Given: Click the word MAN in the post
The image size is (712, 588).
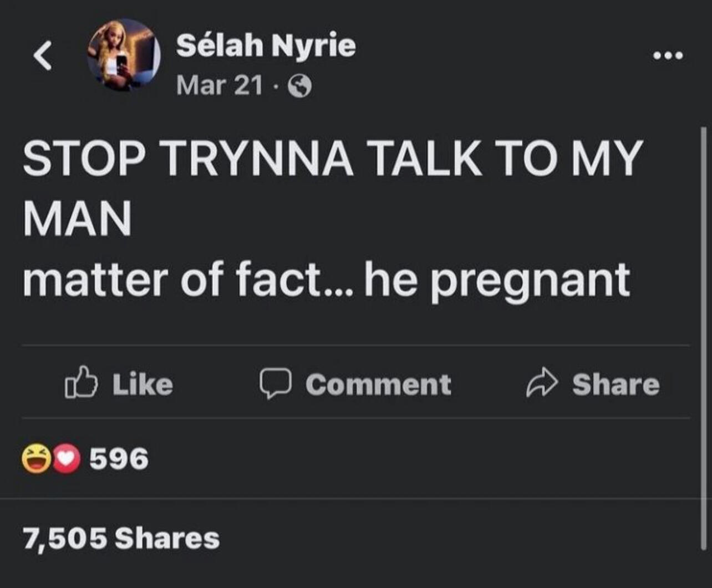Looking at the screenshot, I should [x=77, y=219].
